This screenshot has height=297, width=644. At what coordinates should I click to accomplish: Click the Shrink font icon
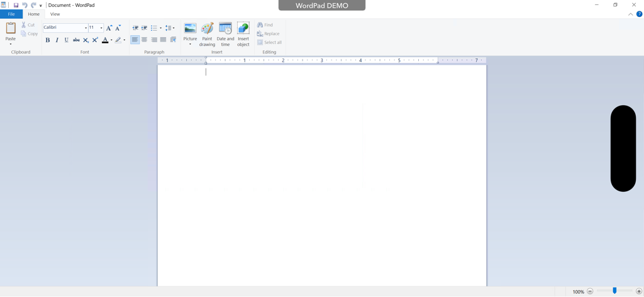pyautogui.click(x=118, y=28)
